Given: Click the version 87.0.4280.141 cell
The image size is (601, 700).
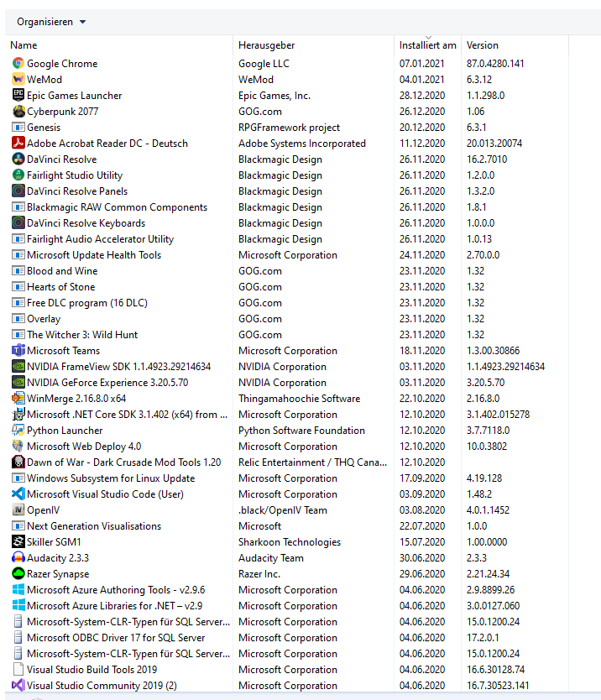Looking at the screenshot, I should 495,64.
